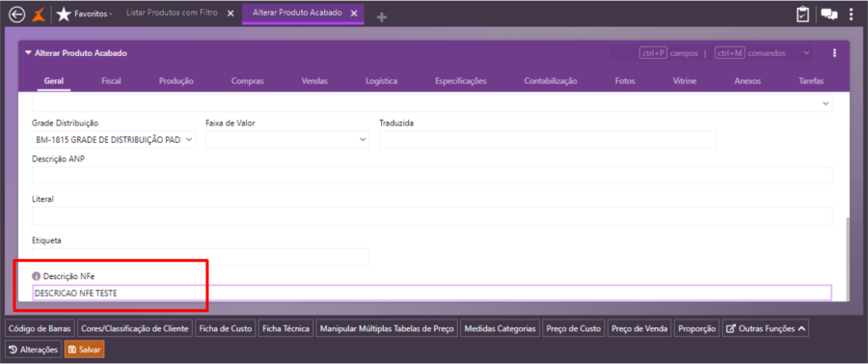Expand the top full-width dropdown field
The width and height of the screenshot is (868, 364).
click(x=826, y=103)
